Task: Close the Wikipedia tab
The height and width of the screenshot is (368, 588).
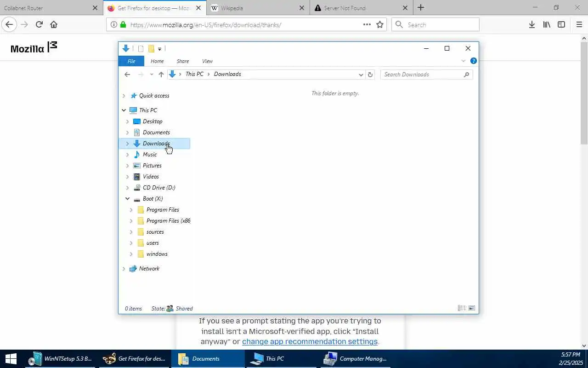Action: click(302, 8)
